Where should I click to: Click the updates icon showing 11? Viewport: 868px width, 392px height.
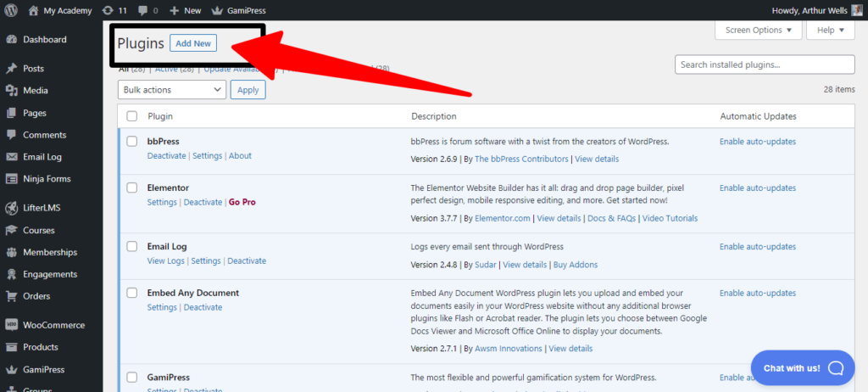[108, 10]
